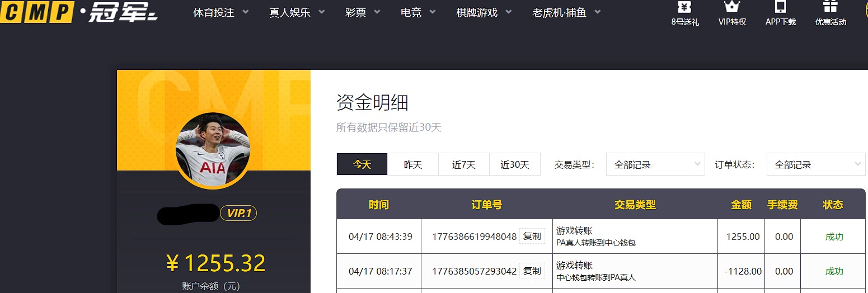Click the ¥1255.32 account balance
The width and height of the screenshot is (868, 293).
click(x=216, y=263)
